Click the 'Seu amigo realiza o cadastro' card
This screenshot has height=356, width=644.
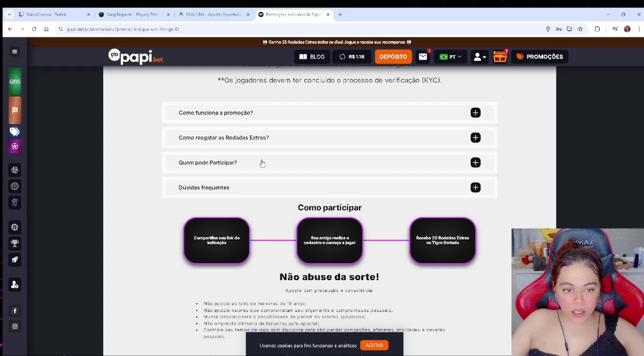pyautogui.click(x=330, y=240)
